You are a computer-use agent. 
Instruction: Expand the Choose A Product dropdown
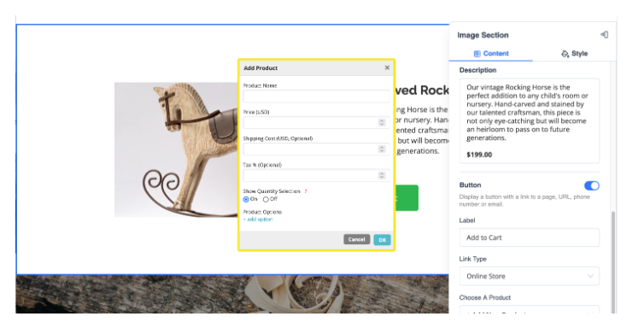click(529, 310)
